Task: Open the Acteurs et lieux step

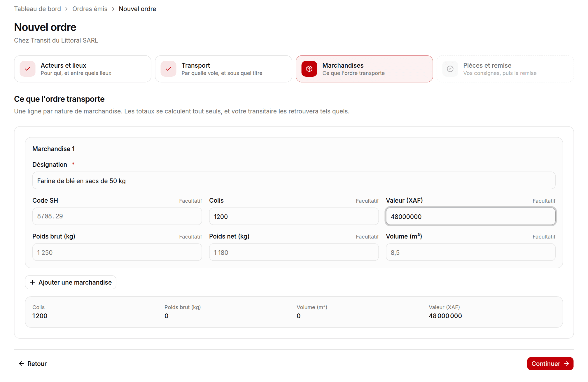Action: pos(83,69)
